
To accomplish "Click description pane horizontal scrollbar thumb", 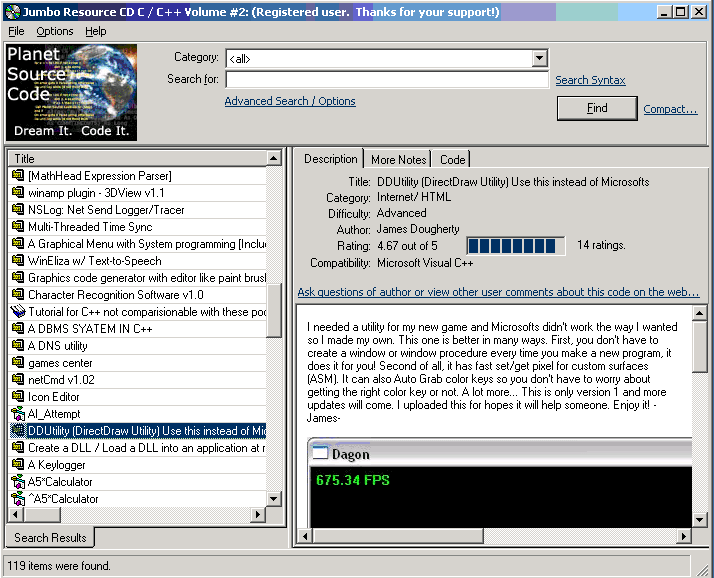I will coord(398,536).
